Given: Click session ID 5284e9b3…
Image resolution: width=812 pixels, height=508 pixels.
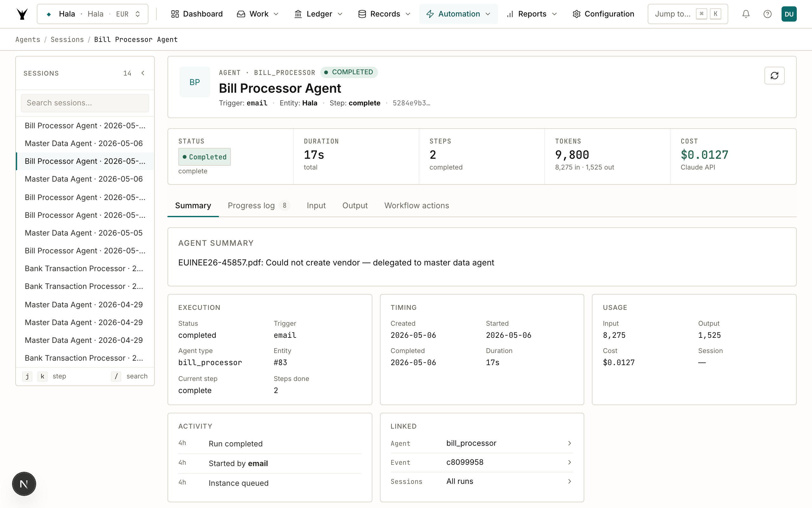Looking at the screenshot, I should point(411,103).
